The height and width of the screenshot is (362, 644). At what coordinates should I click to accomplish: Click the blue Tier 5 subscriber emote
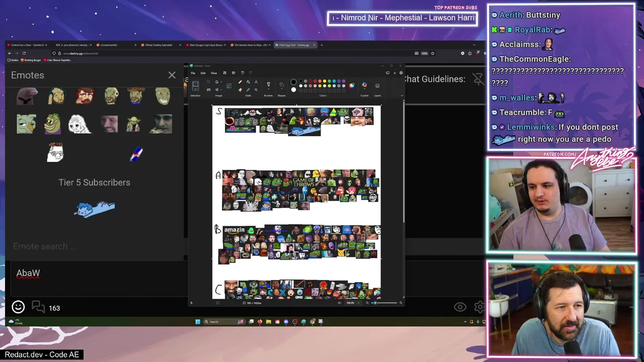[95, 209]
